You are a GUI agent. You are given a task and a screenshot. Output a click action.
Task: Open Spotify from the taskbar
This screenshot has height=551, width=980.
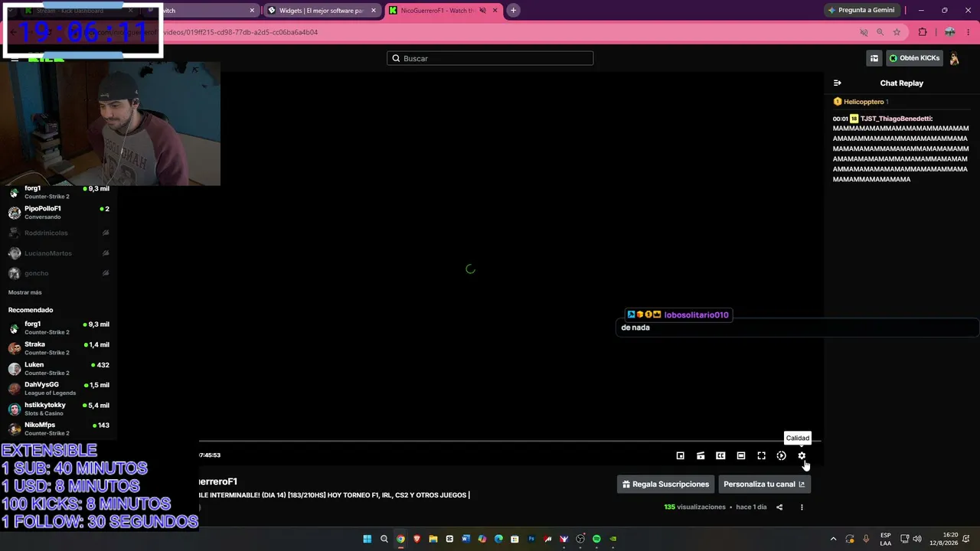(x=596, y=539)
